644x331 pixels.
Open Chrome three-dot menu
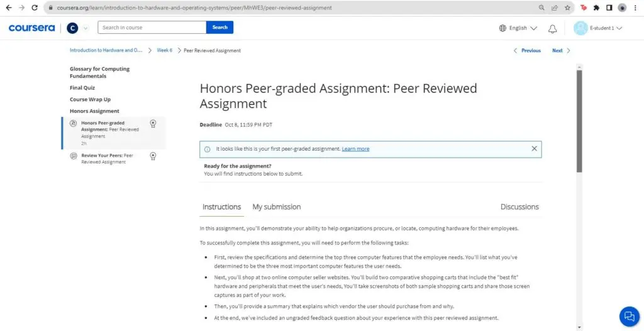click(635, 8)
